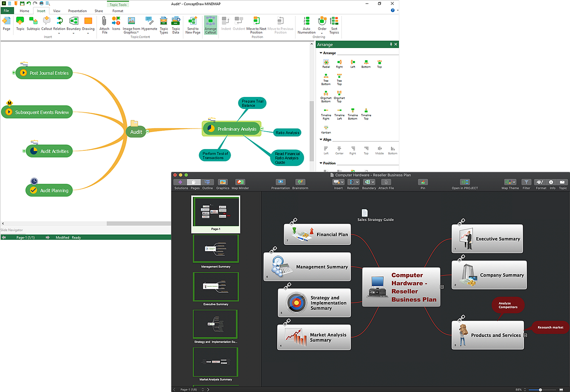This screenshot has width=570, height=392.
Task: Pin the Arrange panel
Action: pyautogui.click(x=391, y=44)
